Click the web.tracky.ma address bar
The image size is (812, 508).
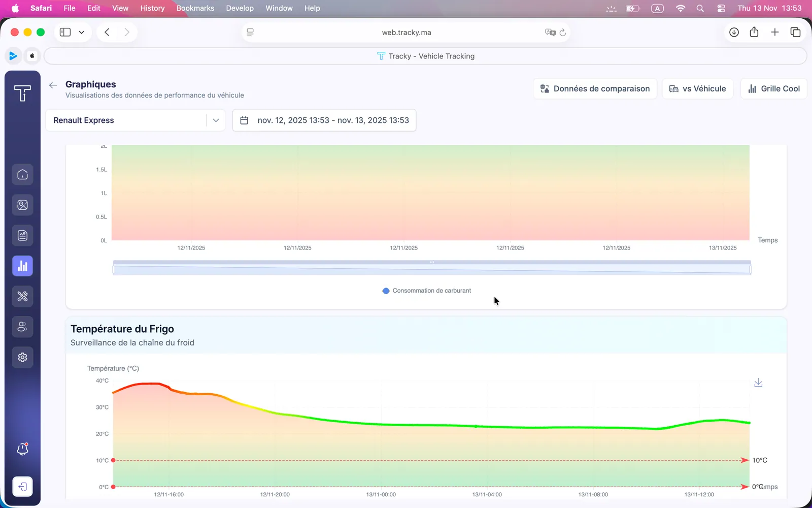(406, 32)
